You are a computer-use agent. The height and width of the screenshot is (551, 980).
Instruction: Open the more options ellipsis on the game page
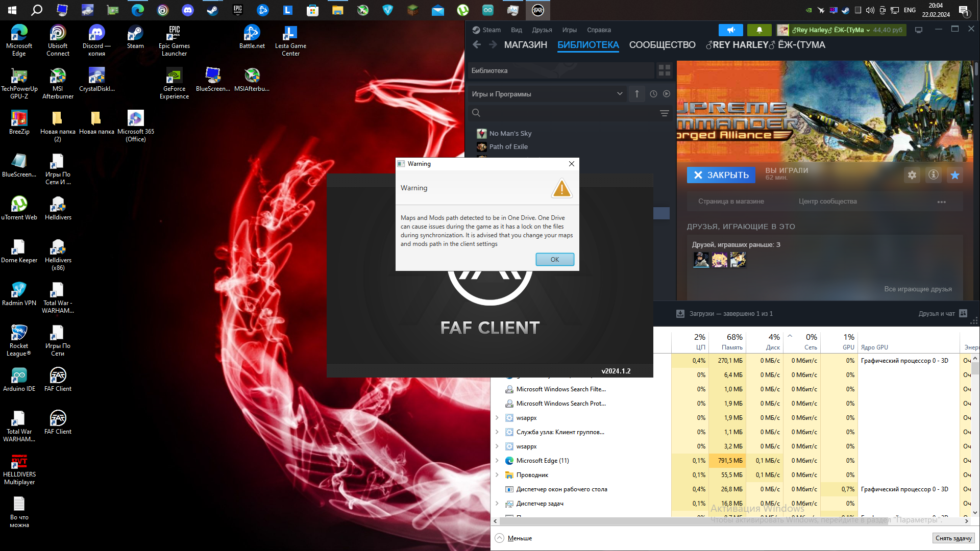(x=942, y=202)
